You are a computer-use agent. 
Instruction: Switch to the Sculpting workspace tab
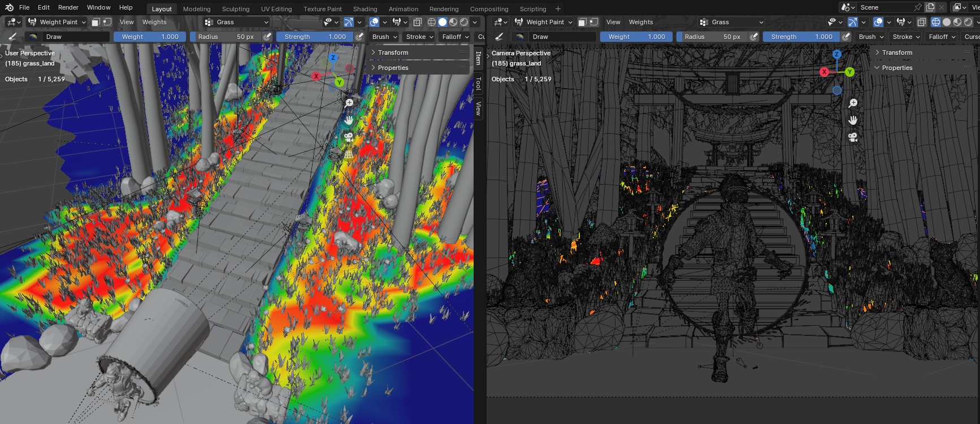pyautogui.click(x=236, y=9)
